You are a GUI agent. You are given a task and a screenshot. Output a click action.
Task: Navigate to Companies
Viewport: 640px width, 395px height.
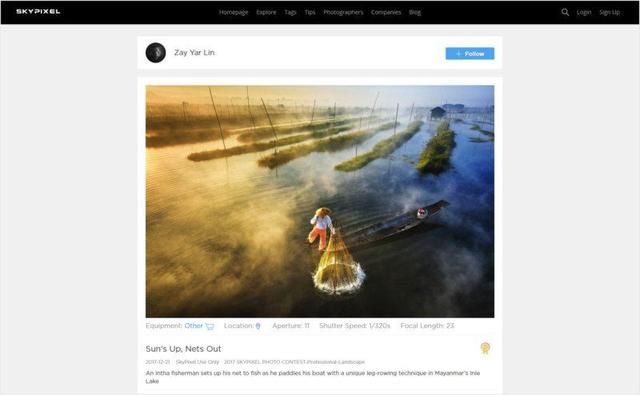[386, 12]
